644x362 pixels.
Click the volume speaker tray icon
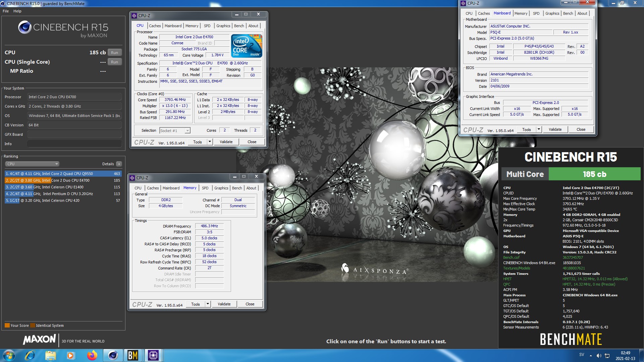click(x=599, y=356)
